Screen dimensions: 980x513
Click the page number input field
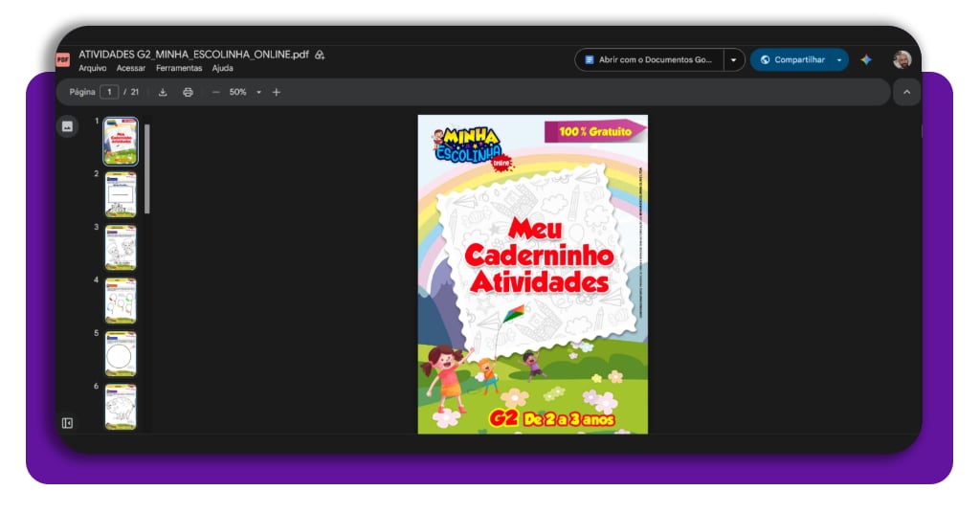(x=109, y=92)
